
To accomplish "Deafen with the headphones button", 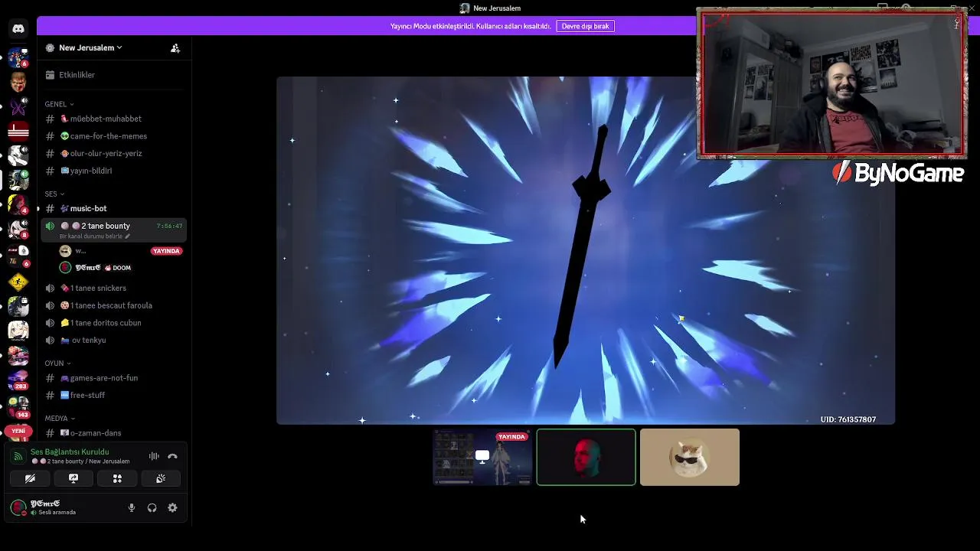I will (x=152, y=507).
